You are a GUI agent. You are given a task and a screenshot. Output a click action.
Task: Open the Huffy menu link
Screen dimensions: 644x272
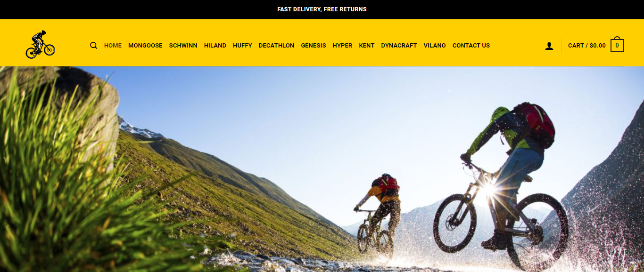[242, 46]
